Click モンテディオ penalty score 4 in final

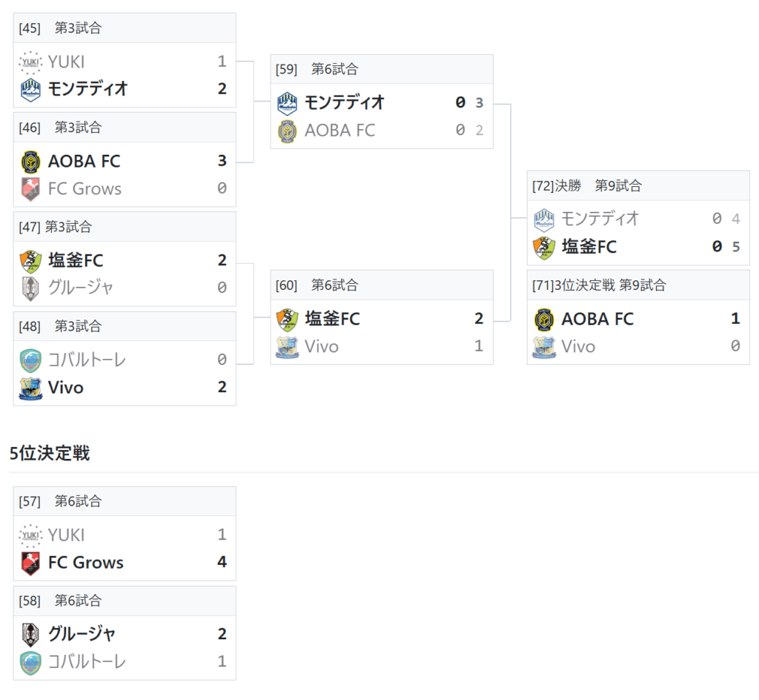pos(735,219)
